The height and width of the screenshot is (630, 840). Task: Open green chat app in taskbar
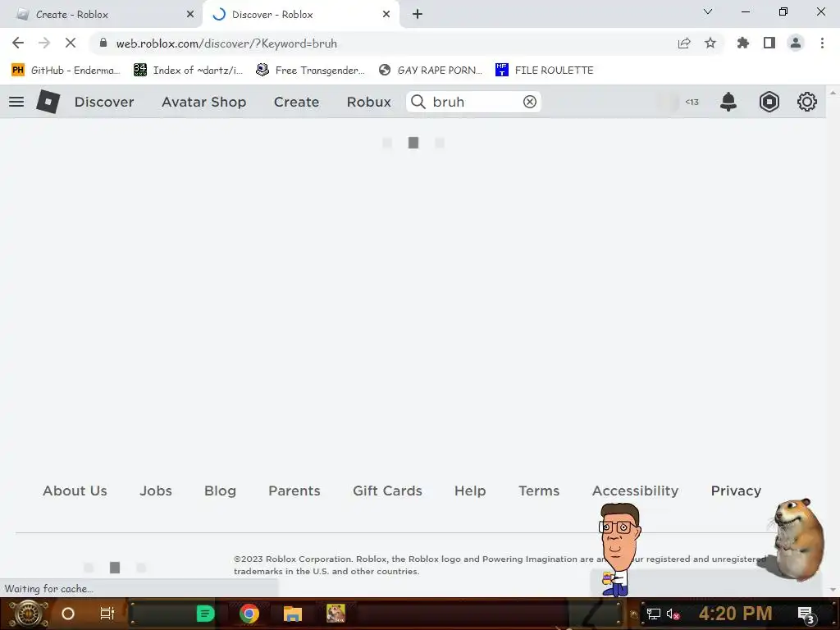(x=205, y=614)
